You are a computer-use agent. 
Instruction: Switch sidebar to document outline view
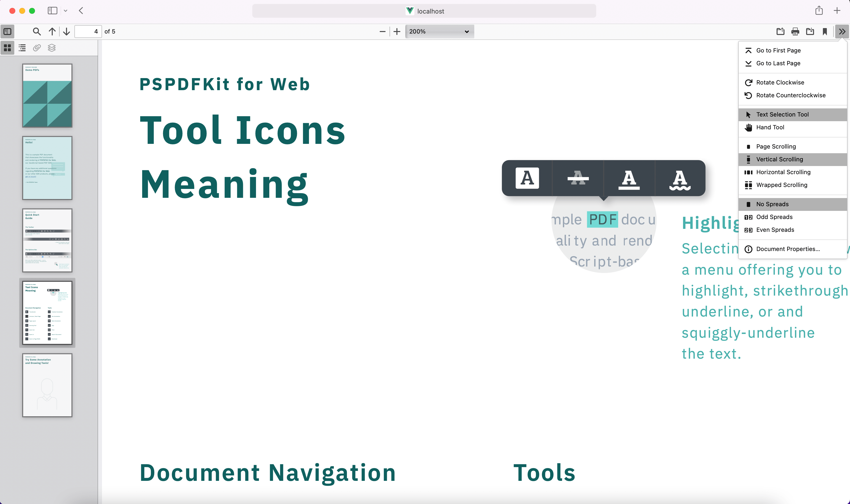pos(22,48)
